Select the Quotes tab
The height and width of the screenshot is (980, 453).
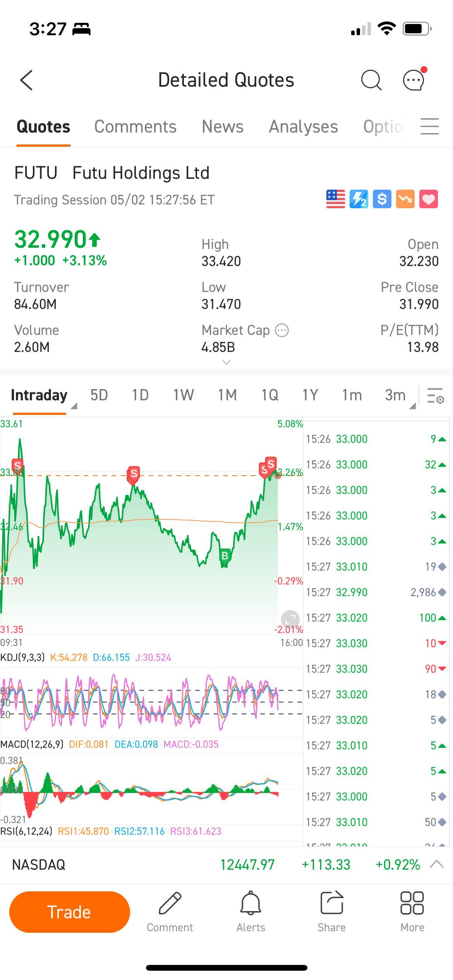(43, 127)
